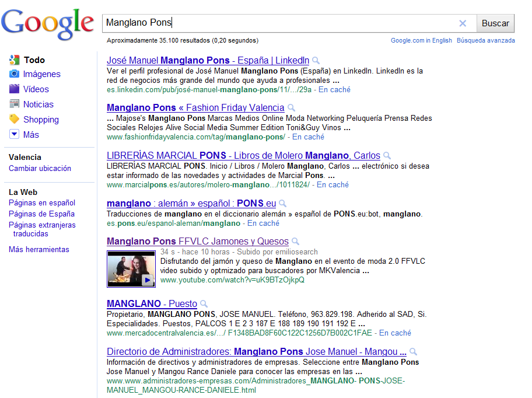Preview the Marcial Pons result magnifier icon
Screen dimensions: 532x398
click(x=387, y=156)
